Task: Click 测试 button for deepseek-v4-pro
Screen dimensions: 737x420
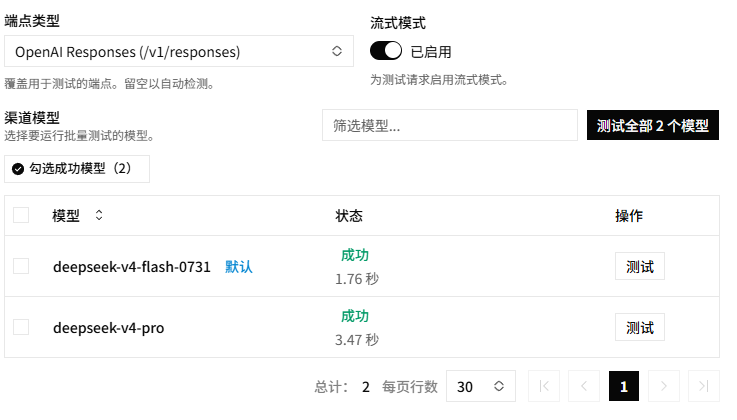Action: tap(640, 327)
